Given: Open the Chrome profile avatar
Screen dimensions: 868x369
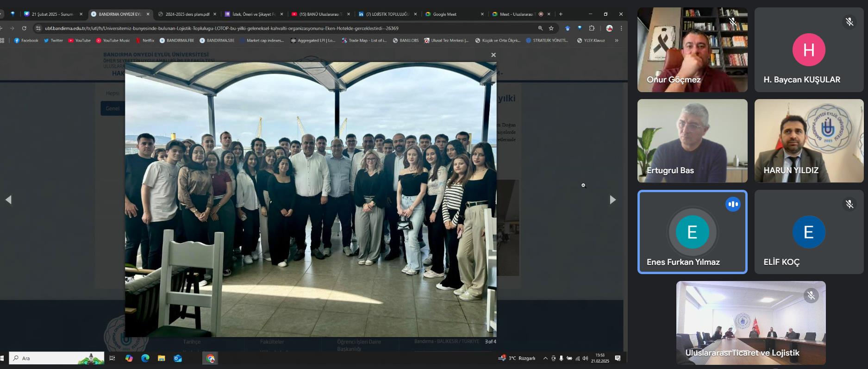Looking at the screenshot, I should (x=609, y=28).
